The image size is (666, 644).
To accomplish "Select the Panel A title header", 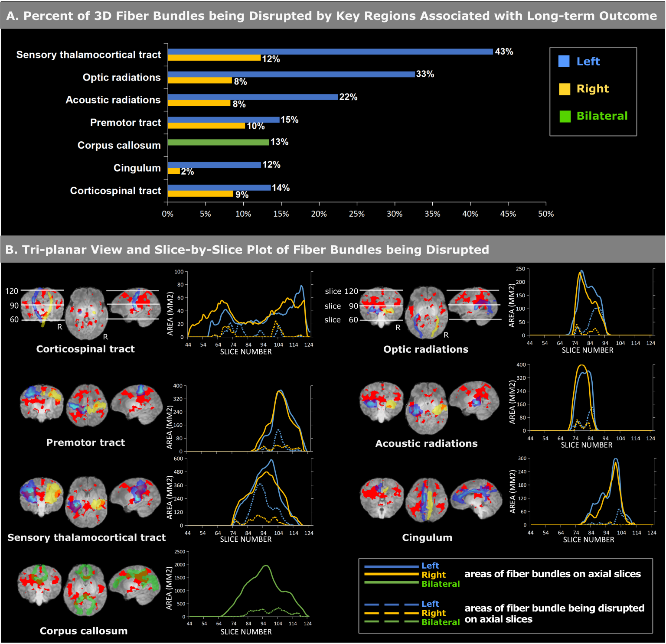I will tap(332, 16).
